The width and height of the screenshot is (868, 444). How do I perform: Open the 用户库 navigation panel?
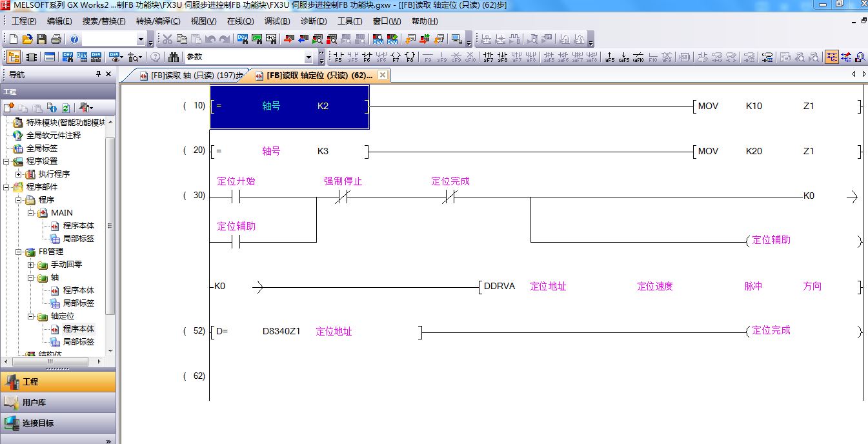34,403
